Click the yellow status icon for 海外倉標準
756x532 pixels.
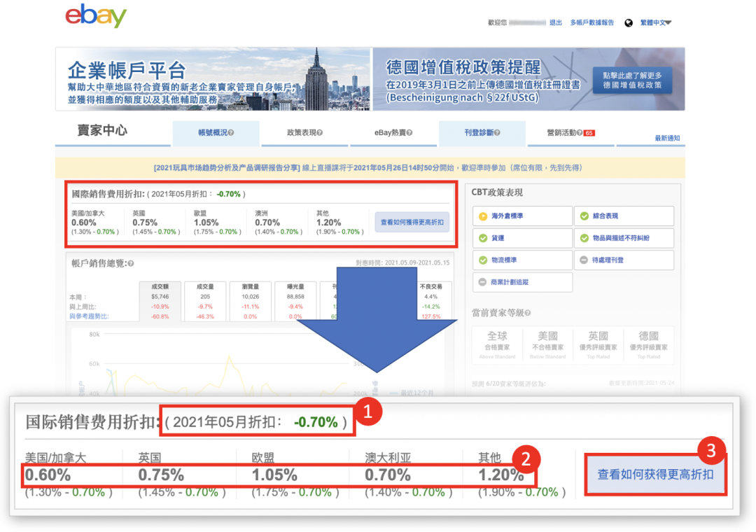click(x=482, y=216)
